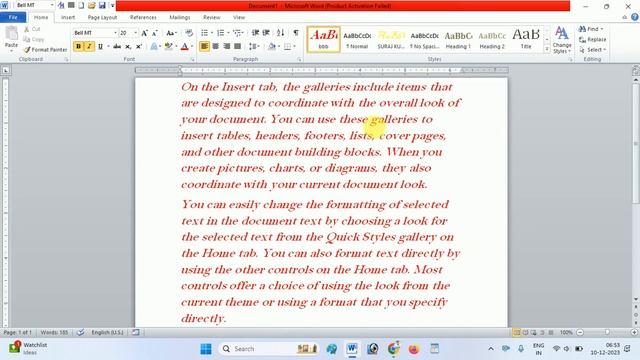Viewport: 640px width, 360px height.
Task: Click Shading paint bucket icon
Action: (271, 47)
